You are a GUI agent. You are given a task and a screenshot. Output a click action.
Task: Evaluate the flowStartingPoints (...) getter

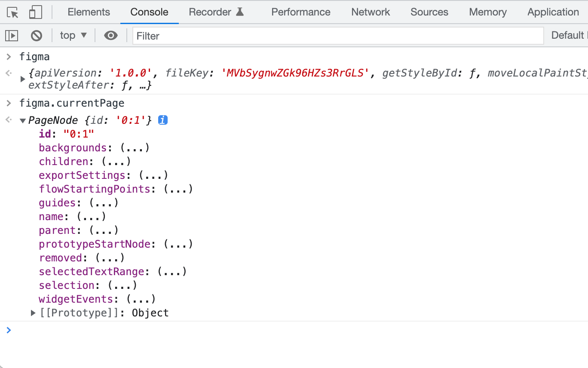178,189
